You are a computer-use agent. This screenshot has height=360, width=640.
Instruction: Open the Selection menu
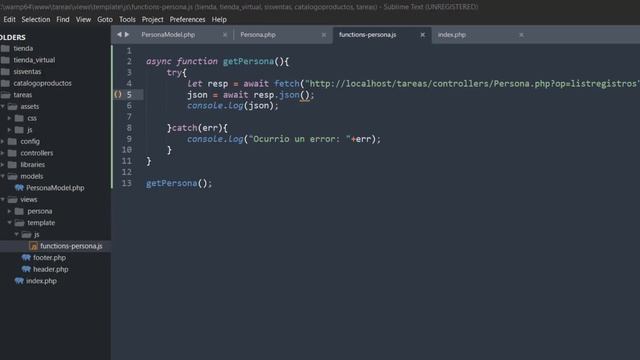(x=36, y=20)
